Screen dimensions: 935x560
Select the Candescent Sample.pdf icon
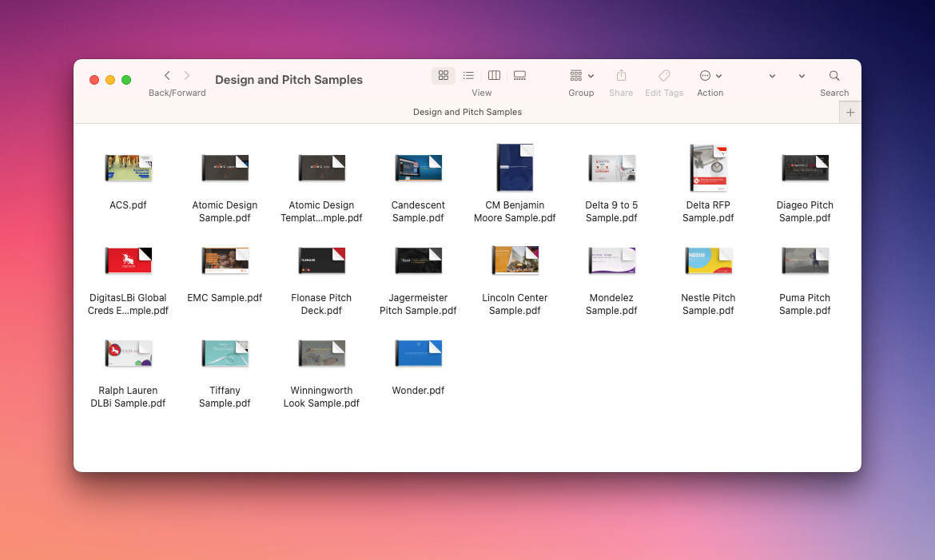coord(418,169)
